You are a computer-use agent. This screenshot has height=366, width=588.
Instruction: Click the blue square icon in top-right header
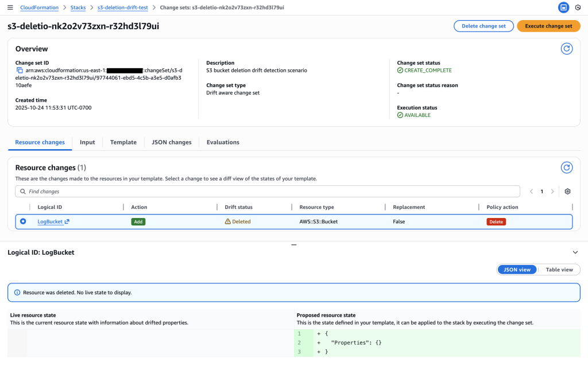click(563, 7)
